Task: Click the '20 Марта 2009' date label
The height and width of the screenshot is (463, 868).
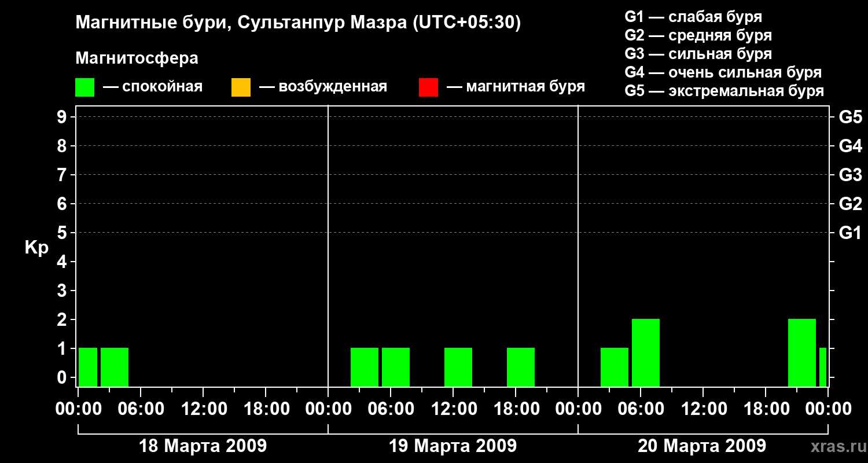Action: 702,446
